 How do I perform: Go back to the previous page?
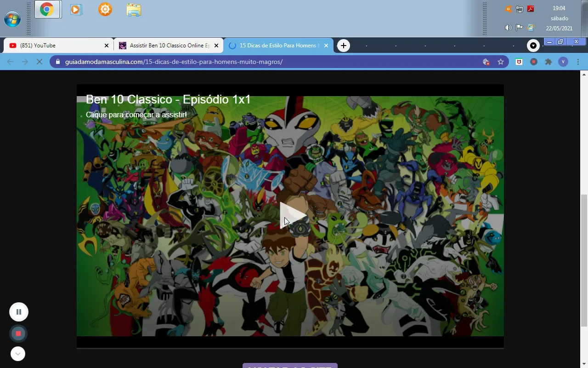click(x=10, y=62)
